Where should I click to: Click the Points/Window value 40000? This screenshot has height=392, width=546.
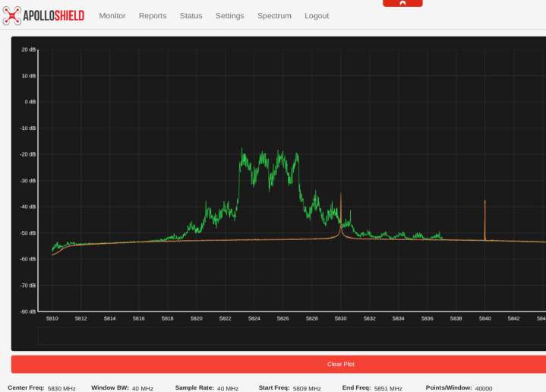click(484, 388)
